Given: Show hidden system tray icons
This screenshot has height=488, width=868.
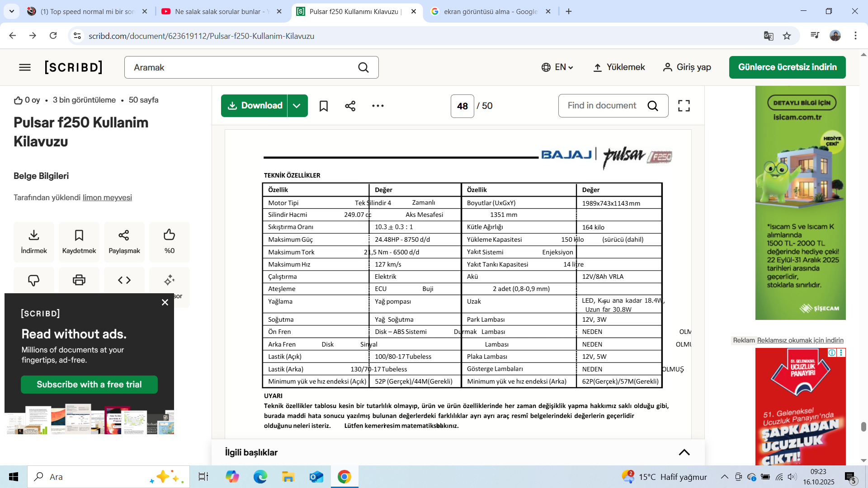Looking at the screenshot, I should tap(724, 477).
